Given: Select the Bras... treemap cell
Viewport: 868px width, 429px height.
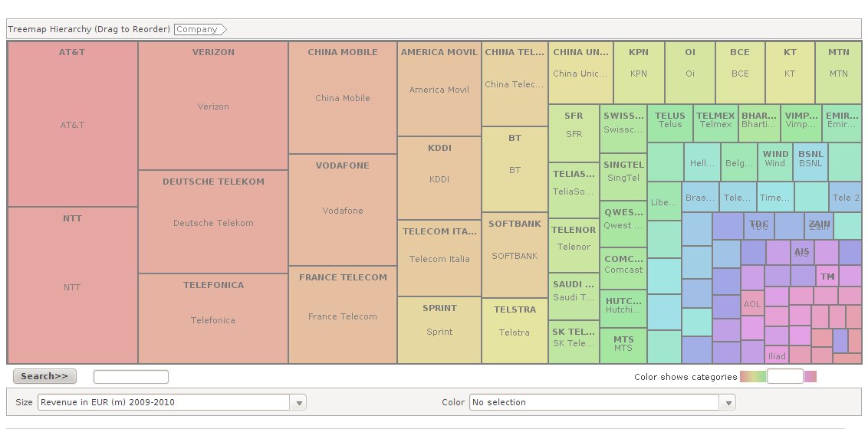Looking at the screenshot, I should point(700,197).
